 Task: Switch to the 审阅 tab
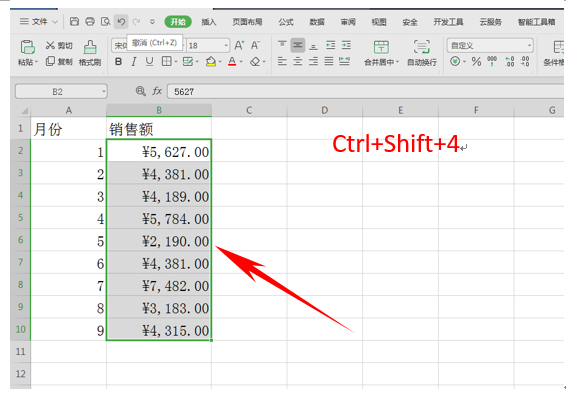tap(348, 22)
